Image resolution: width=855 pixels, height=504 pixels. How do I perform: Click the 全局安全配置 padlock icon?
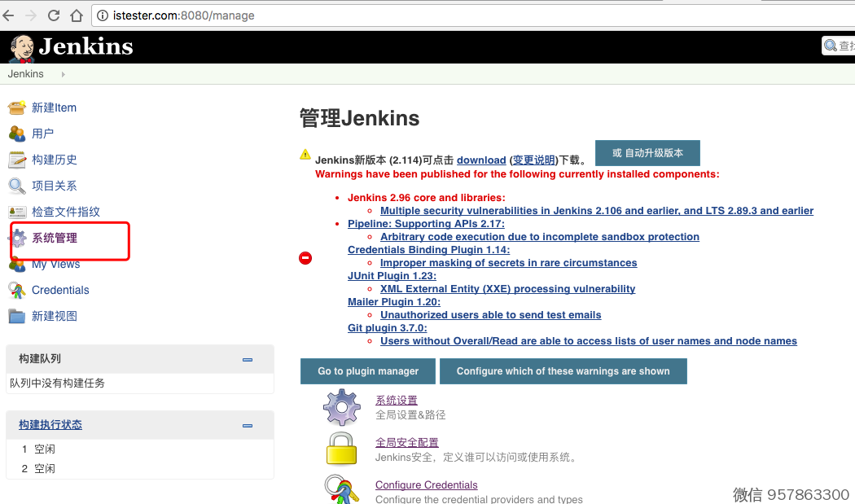pyautogui.click(x=342, y=449)
